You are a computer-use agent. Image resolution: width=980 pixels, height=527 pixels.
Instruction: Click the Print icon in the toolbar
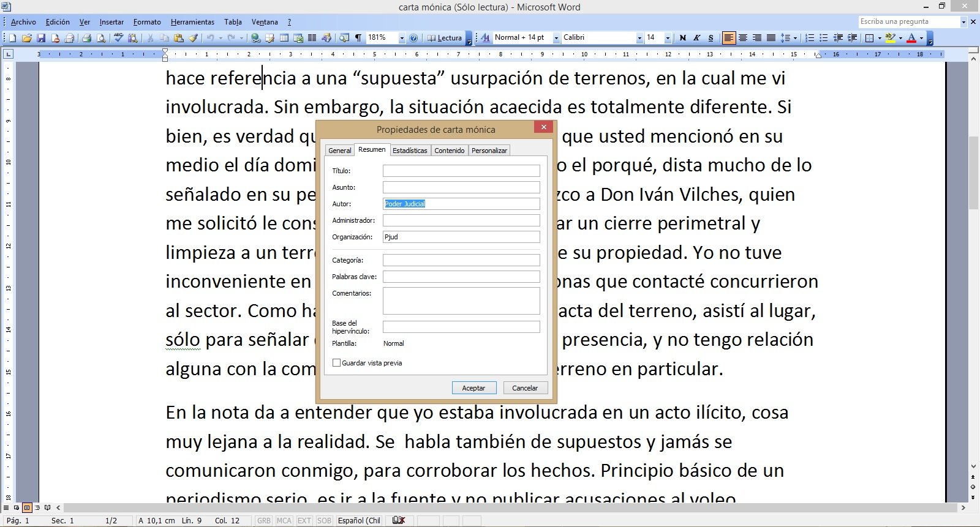86,38
